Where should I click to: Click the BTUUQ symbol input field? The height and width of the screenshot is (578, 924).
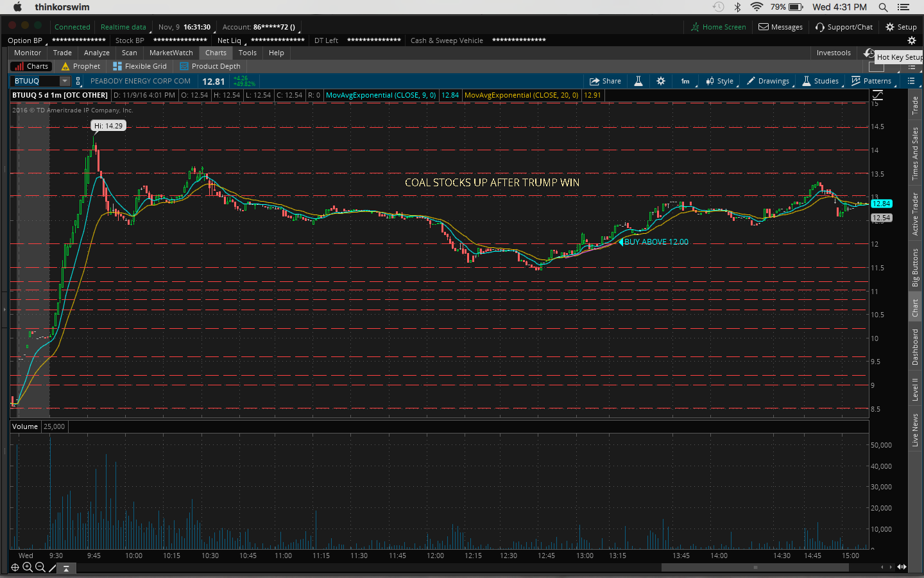[36, 81]
